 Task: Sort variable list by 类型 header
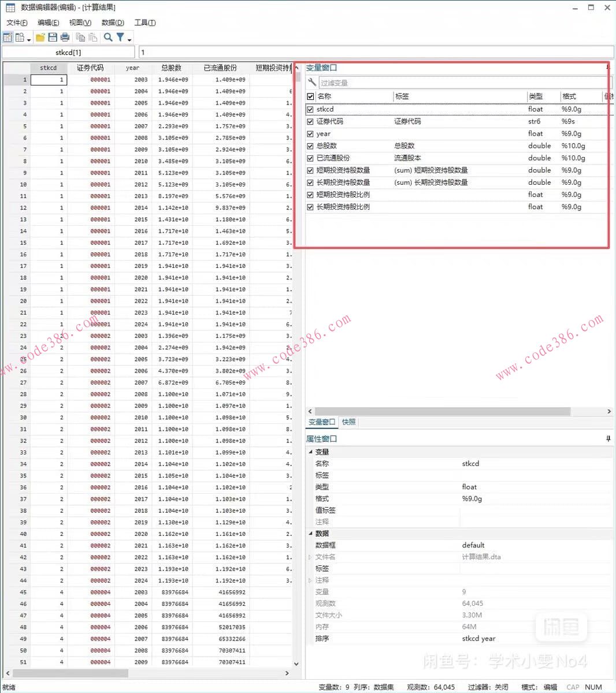coord(543,96)
